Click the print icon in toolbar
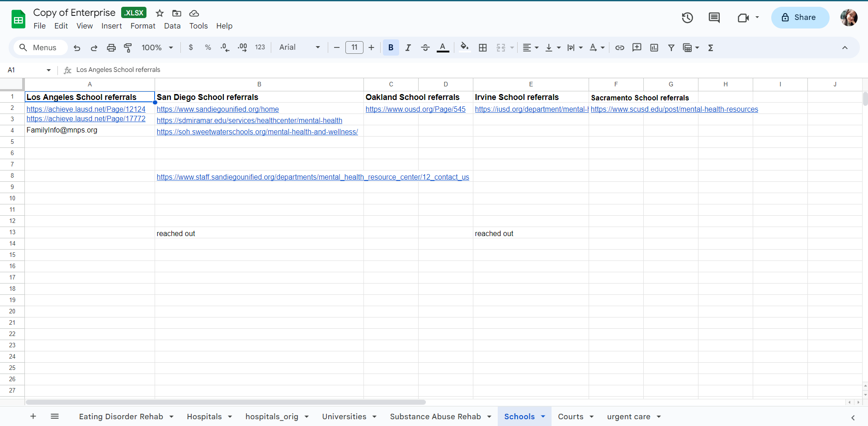868x426 pixels. point(111,47)
